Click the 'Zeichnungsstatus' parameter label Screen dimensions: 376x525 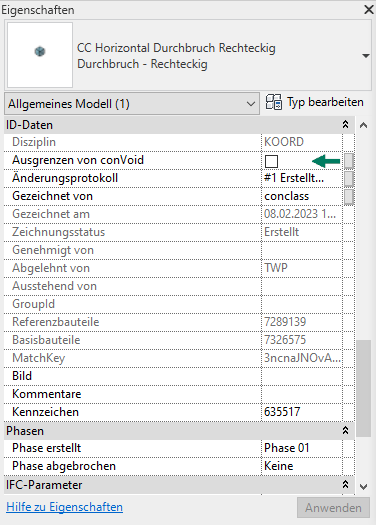58,232
